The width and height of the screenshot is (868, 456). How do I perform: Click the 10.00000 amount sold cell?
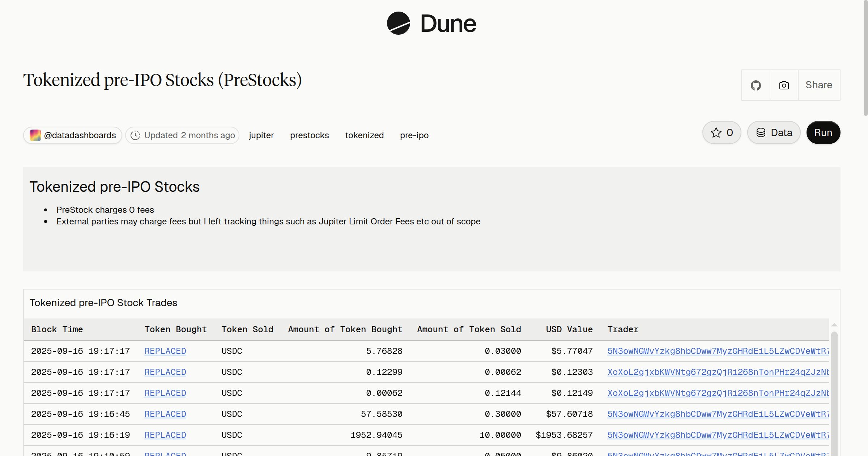tap(500, 435)
